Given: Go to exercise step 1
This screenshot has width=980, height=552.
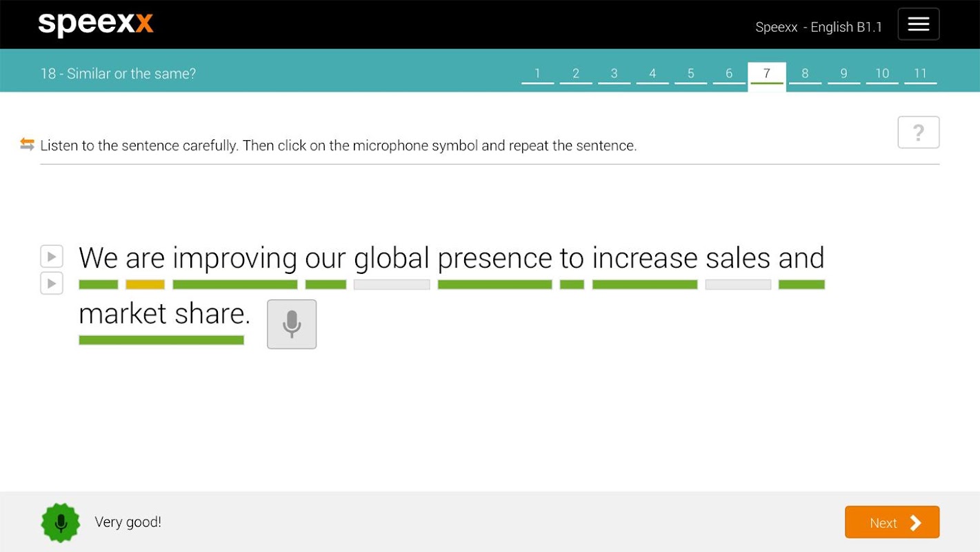Looking at the screenshot, I should pos(537,74).
